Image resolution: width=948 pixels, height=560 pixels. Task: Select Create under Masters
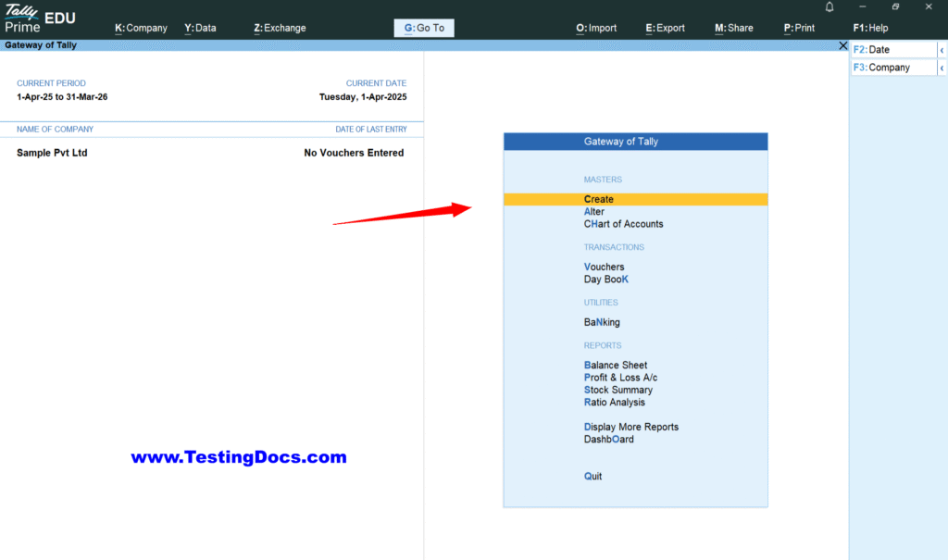pyautogui.click(x=598, y=198)
